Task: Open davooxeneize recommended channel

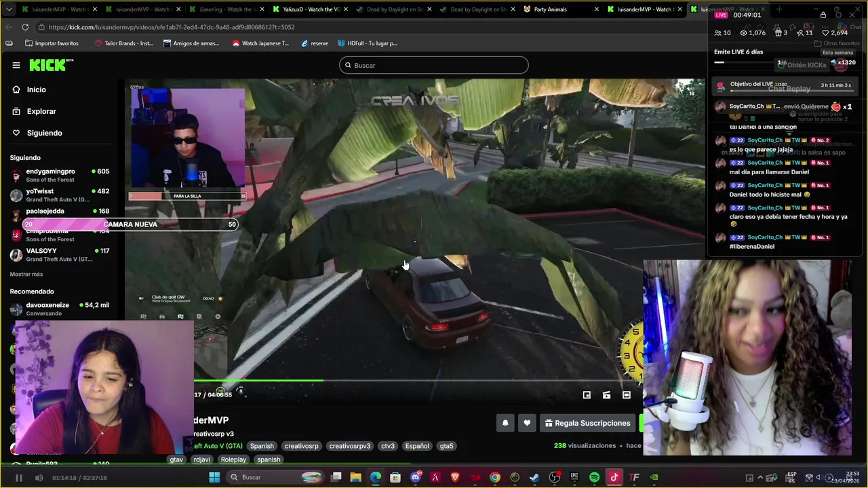Action: point(60,308)
